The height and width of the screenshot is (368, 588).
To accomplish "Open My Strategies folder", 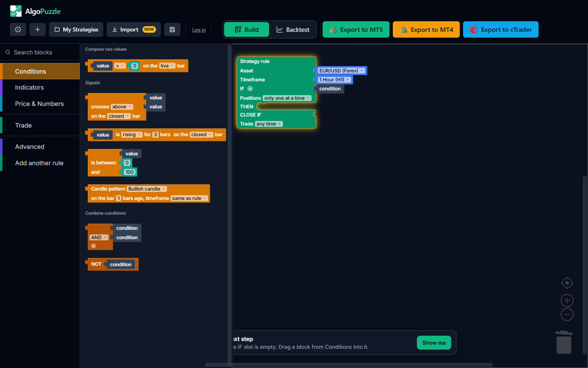I will 76,29.
